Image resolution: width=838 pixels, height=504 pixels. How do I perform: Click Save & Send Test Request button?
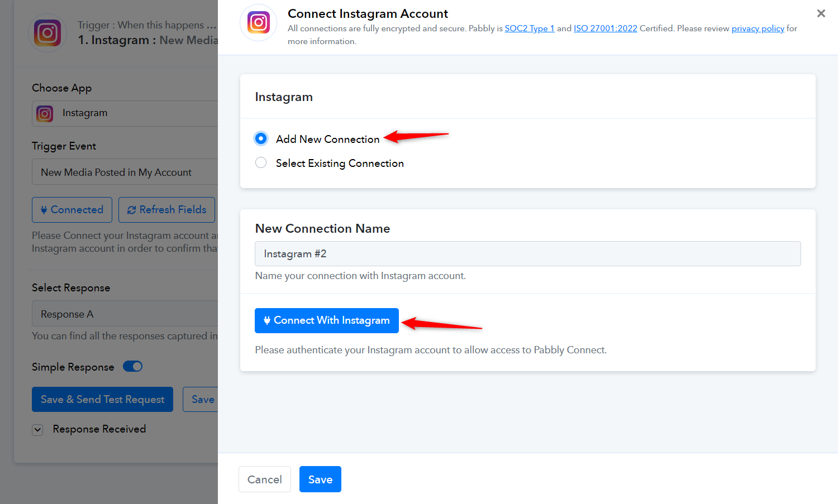[x=102, y=400]
